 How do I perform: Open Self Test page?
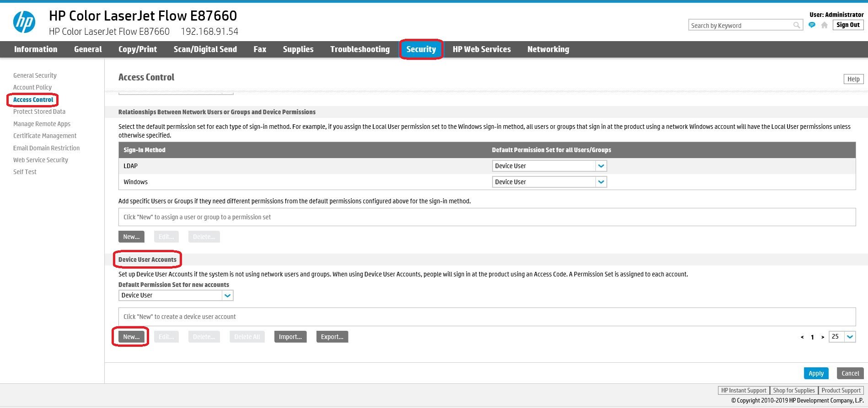(25, 172)
